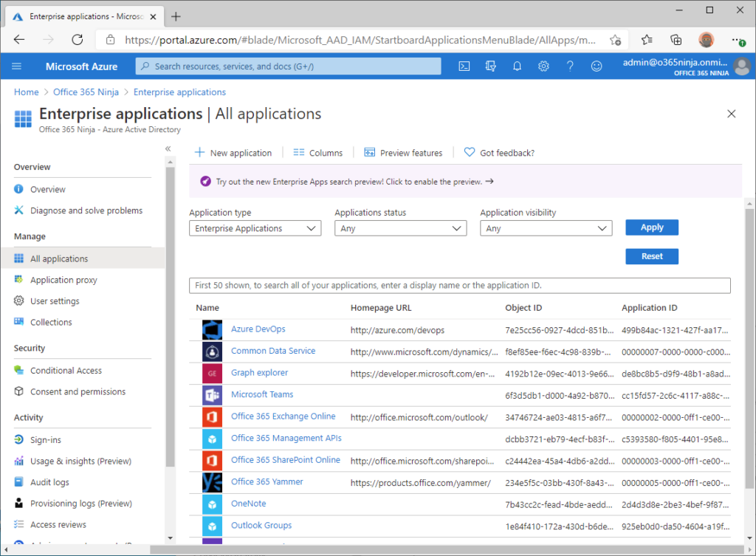
Task: Open the portal settings gear icon
Action: tap(543, 66)
